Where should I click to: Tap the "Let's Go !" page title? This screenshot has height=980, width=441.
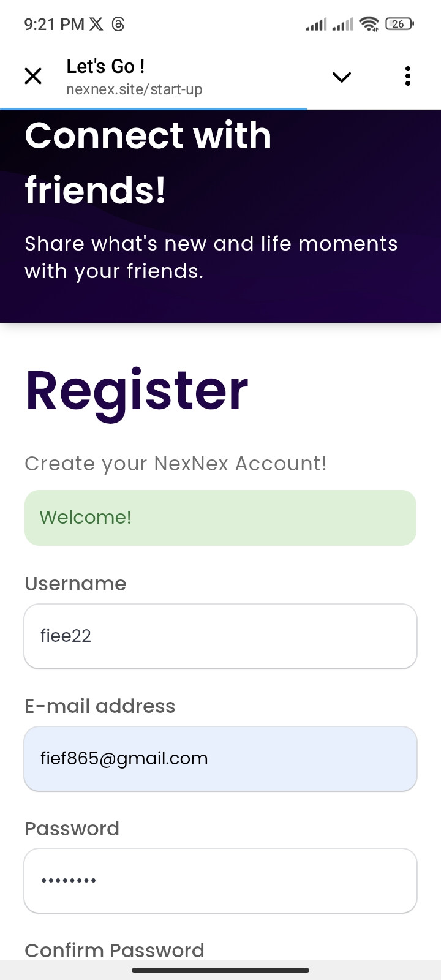tap(105, 66)
